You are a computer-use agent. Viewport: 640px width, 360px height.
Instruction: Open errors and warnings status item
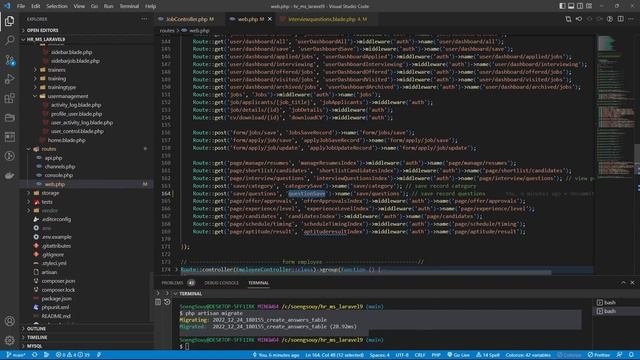73,355
